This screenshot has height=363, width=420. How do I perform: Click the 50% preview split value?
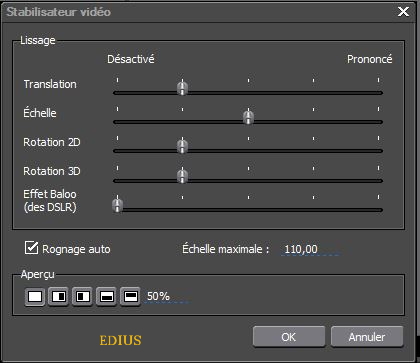pos(167,296)
